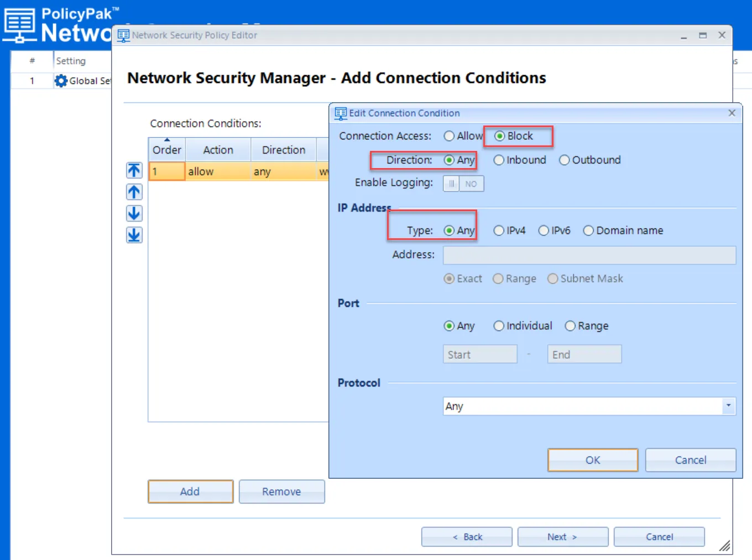Close the Edit Connection Condition dialog
This screenshot has width=752, height=560.
click(x=732, y=113)
